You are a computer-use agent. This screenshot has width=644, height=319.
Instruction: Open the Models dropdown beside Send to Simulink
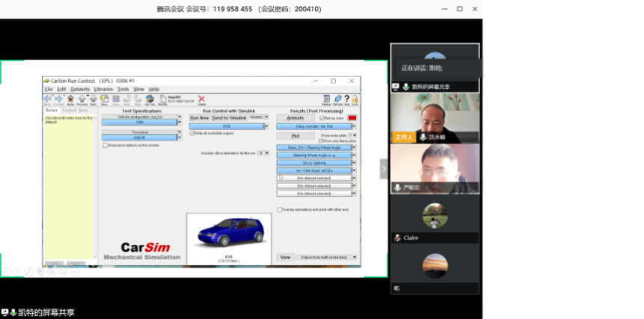(x=258, y=117)
